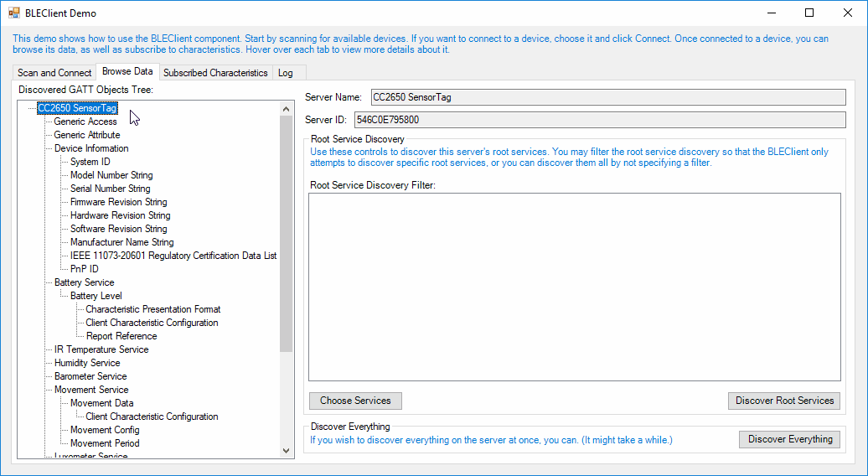Select the Device Information service node

coord(91,148)
